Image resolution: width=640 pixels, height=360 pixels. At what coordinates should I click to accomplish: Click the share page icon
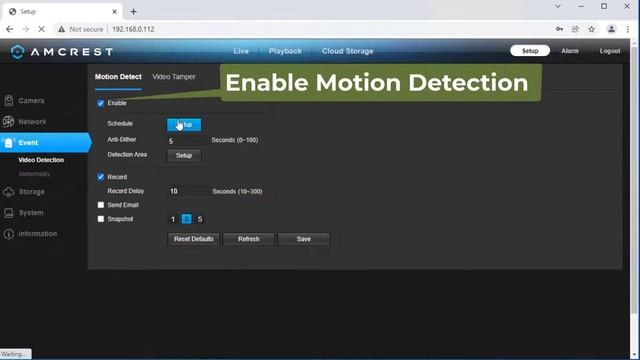click(576, 29)
